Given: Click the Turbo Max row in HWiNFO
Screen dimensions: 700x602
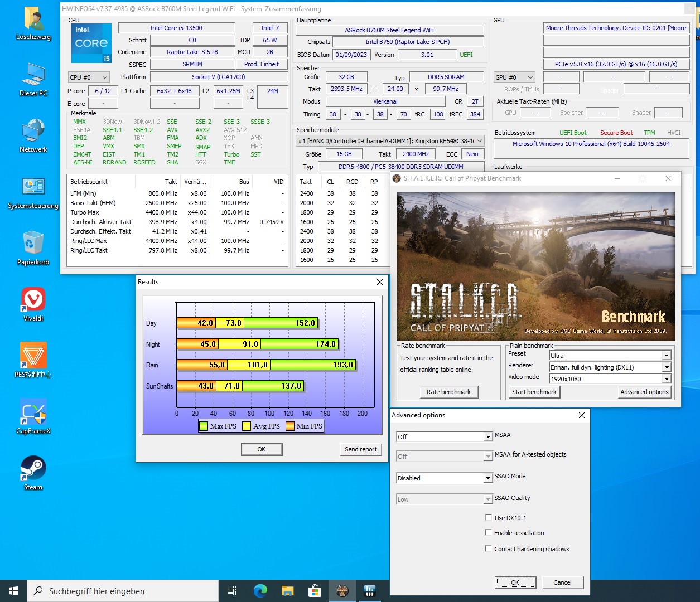Looking at the screenshot, I should pyautogui.click(x=177, y=212).
